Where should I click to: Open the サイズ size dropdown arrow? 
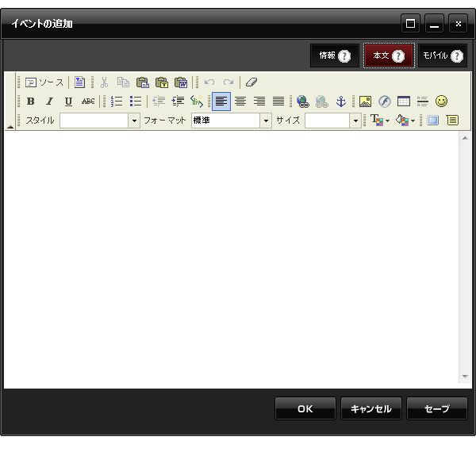(355, 121)
